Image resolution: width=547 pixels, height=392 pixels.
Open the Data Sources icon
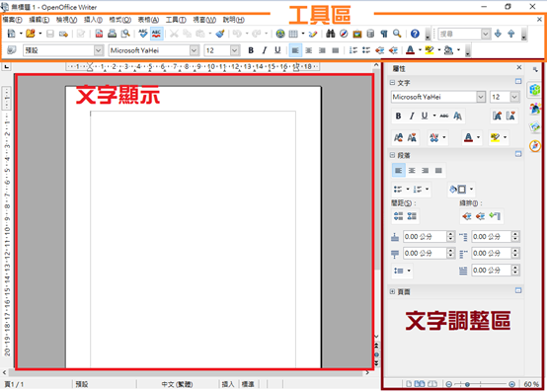click(x=370, y=34)
